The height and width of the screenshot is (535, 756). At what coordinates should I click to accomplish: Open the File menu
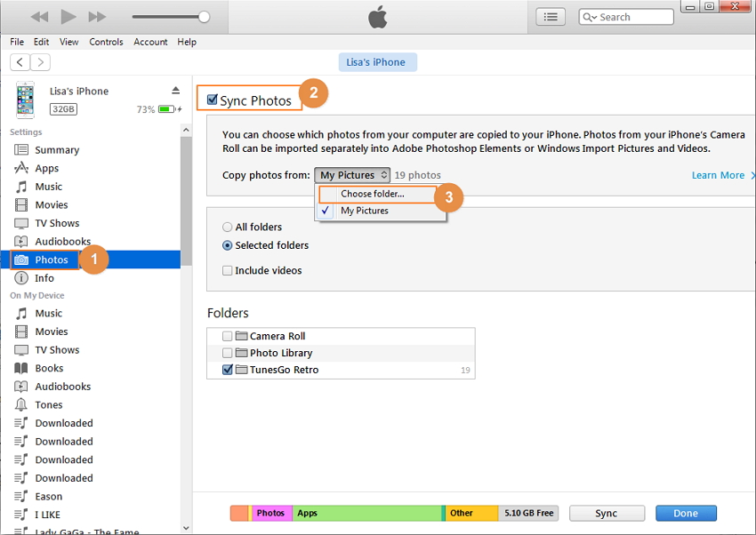click(x=17, y=42)
